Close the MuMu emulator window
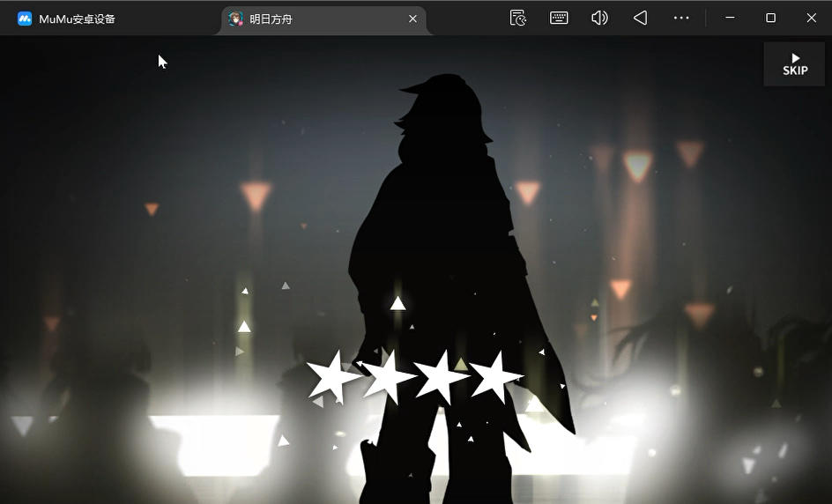 coord(812,18)
